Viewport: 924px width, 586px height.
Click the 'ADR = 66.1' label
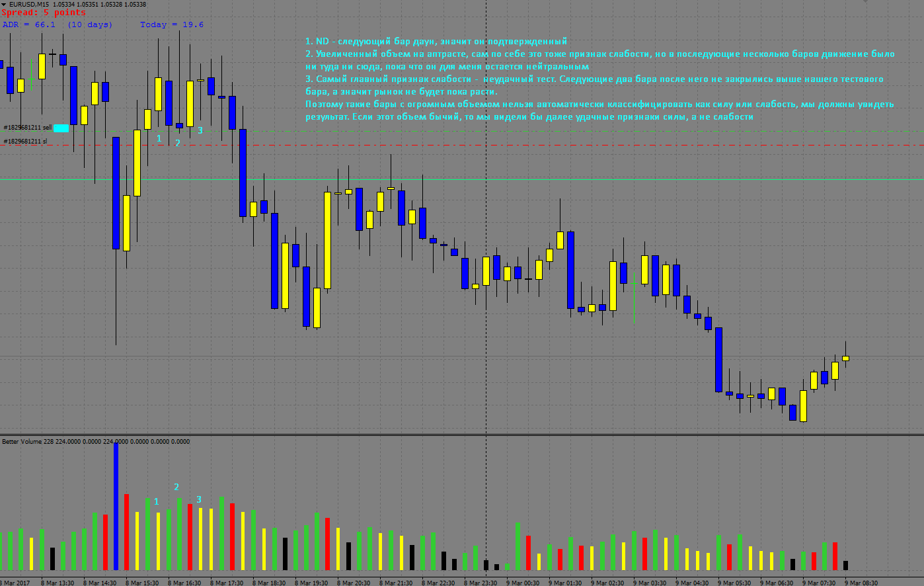pyautogui.click(x=29, y=24)
